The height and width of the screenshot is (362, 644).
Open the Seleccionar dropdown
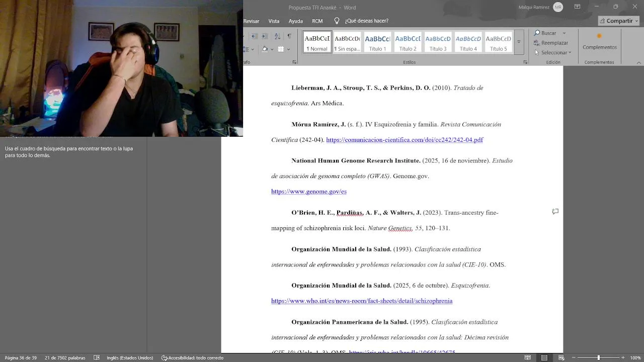point(553,52)
